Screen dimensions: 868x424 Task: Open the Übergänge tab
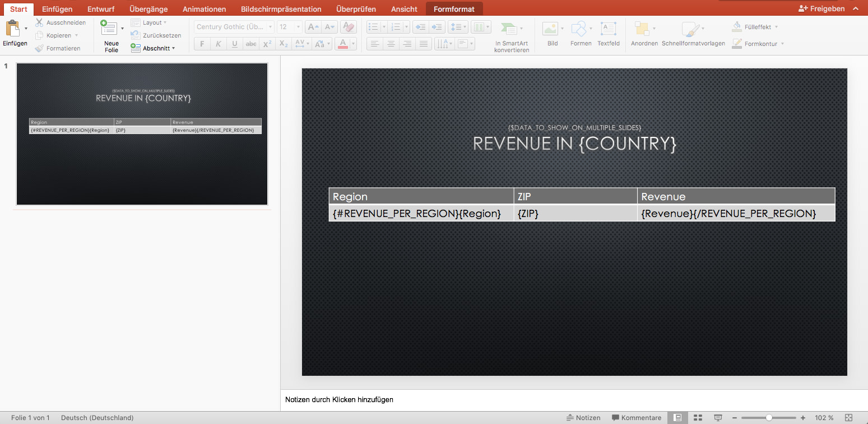click(148, 9)
